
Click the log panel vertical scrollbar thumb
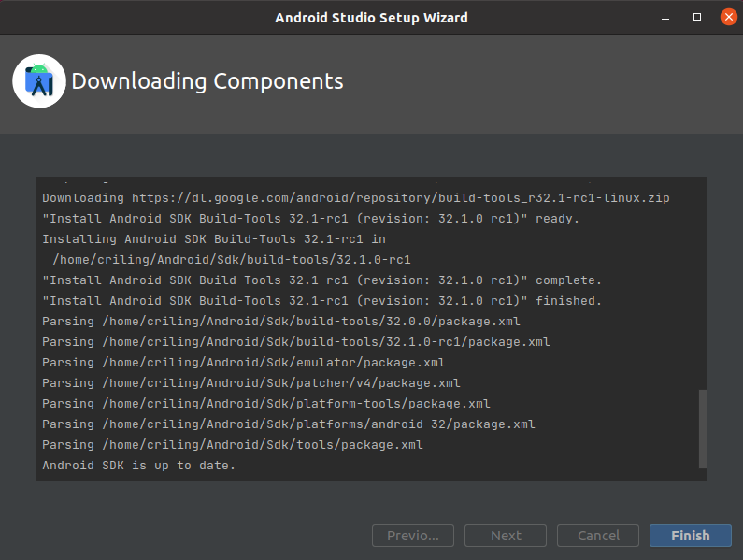click(x=703, y=429)
